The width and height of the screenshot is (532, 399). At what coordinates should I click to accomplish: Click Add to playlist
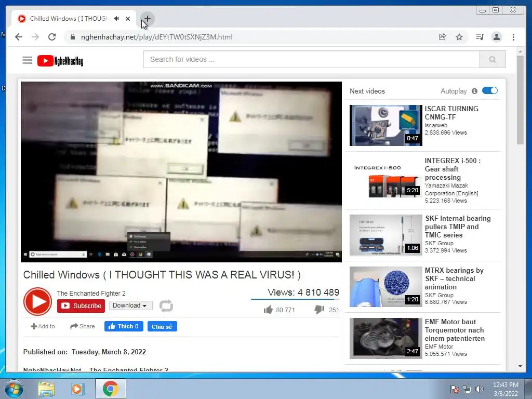pos(43,326)
